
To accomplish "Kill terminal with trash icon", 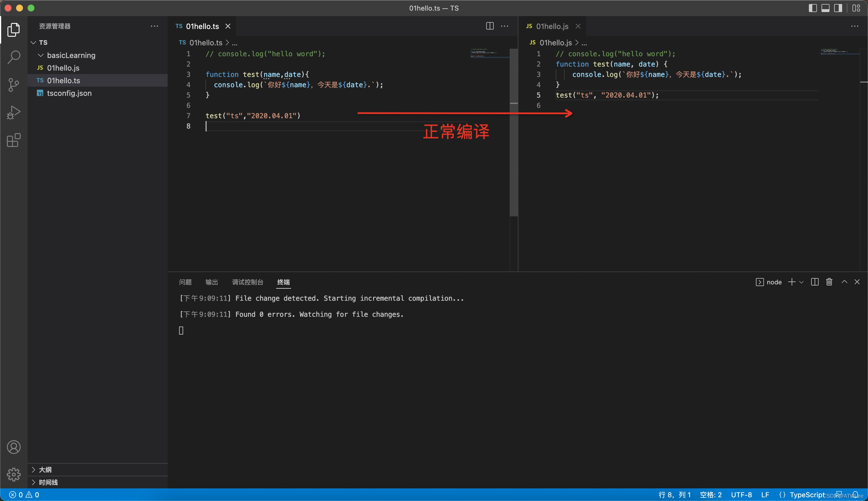I will [x=829, y=282].
